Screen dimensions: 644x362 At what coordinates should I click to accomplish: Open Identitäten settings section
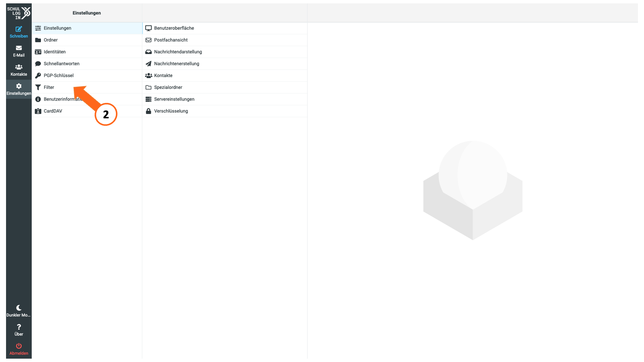coord(87,52)
